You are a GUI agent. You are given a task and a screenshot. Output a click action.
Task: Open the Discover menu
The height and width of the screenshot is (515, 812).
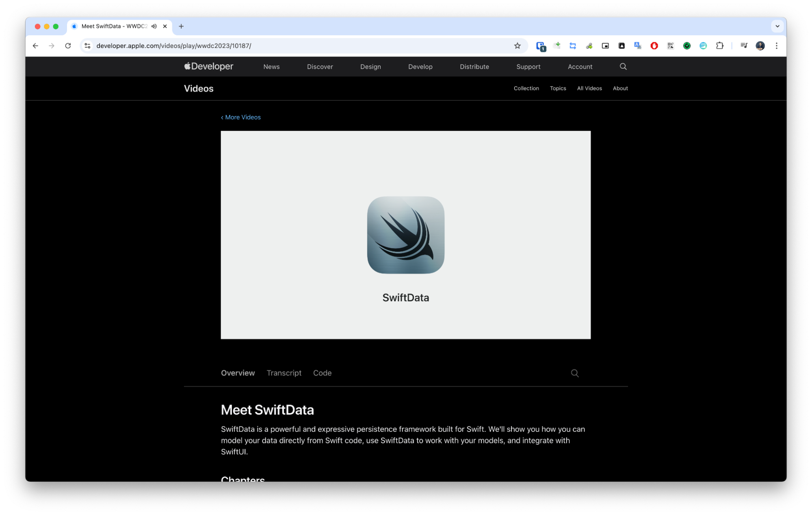point(320,67)
